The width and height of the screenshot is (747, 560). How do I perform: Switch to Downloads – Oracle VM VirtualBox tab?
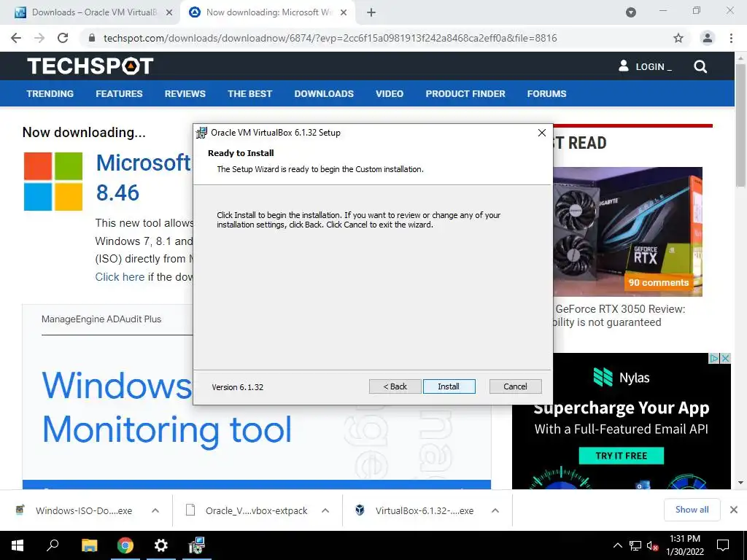click(90, 13)
